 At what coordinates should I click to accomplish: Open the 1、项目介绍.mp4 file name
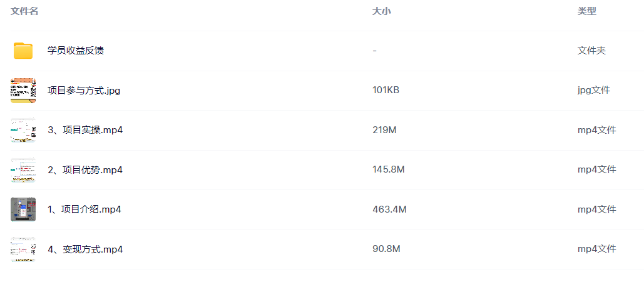pos(84,209)
